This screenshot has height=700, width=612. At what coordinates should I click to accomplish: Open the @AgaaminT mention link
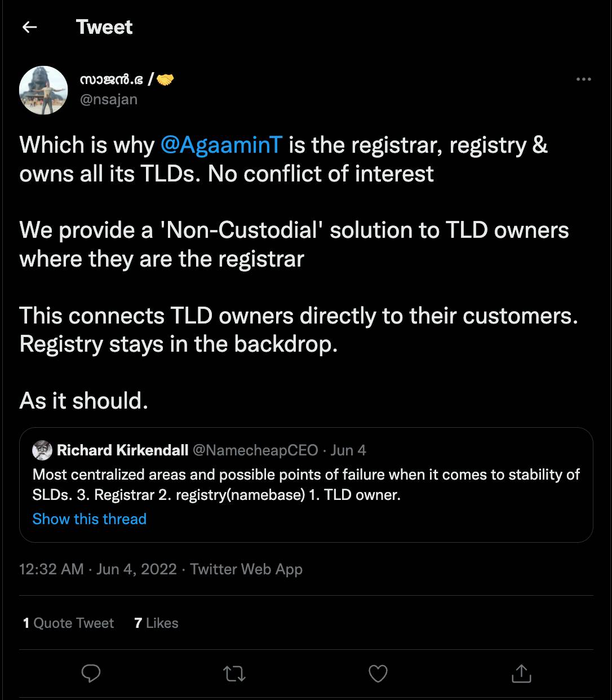tap(220, 145)
